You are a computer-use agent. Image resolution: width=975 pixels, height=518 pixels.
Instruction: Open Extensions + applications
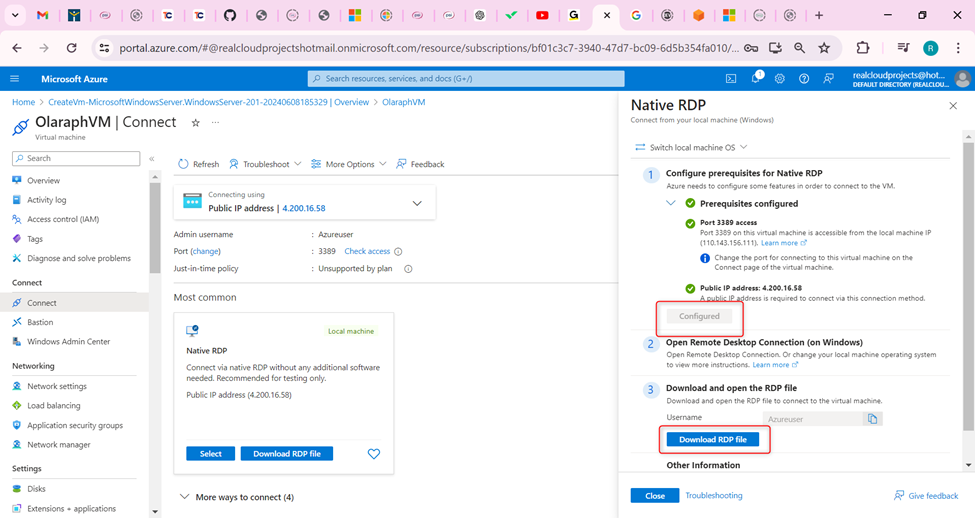coord(72,509)
